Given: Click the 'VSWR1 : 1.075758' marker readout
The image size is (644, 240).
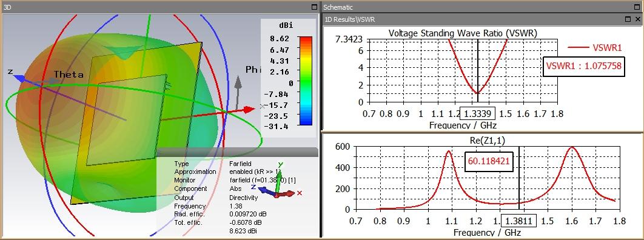Looking at the screenshot, I should 583,66.
